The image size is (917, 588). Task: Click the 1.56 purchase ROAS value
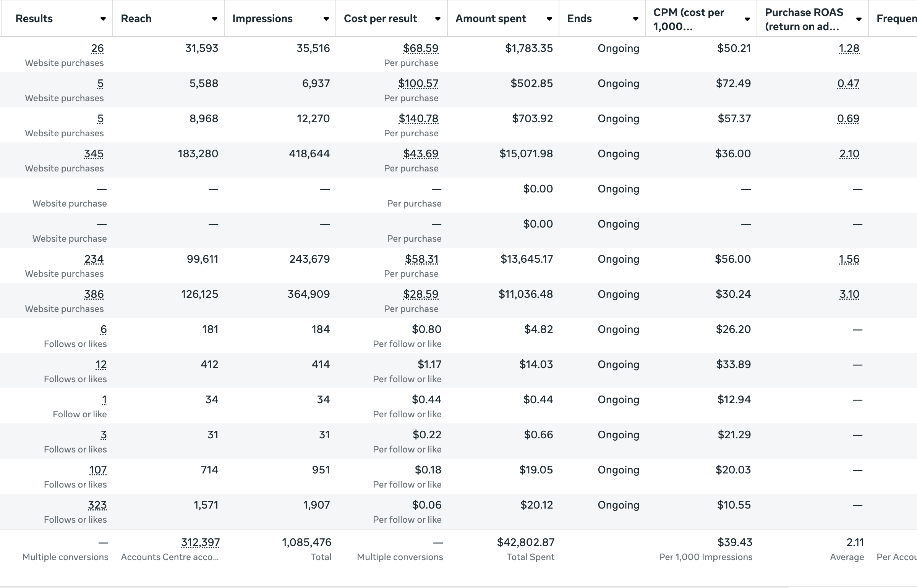(849, 259)
